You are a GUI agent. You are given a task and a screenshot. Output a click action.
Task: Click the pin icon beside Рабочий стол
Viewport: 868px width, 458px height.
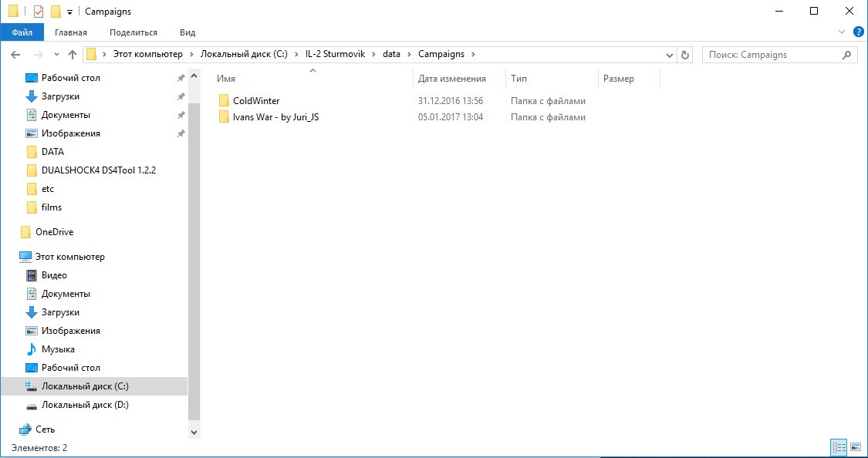[181, 78]
